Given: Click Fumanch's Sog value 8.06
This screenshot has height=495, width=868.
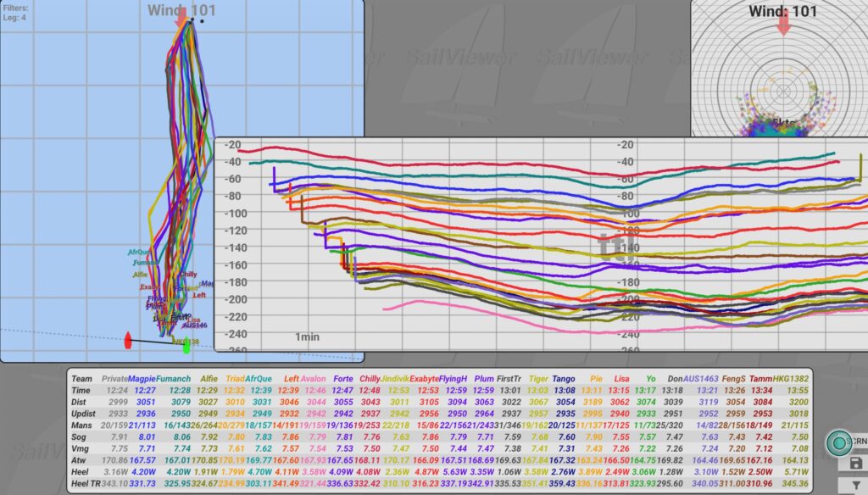Looking at the screenshot, I should [182, 437].
